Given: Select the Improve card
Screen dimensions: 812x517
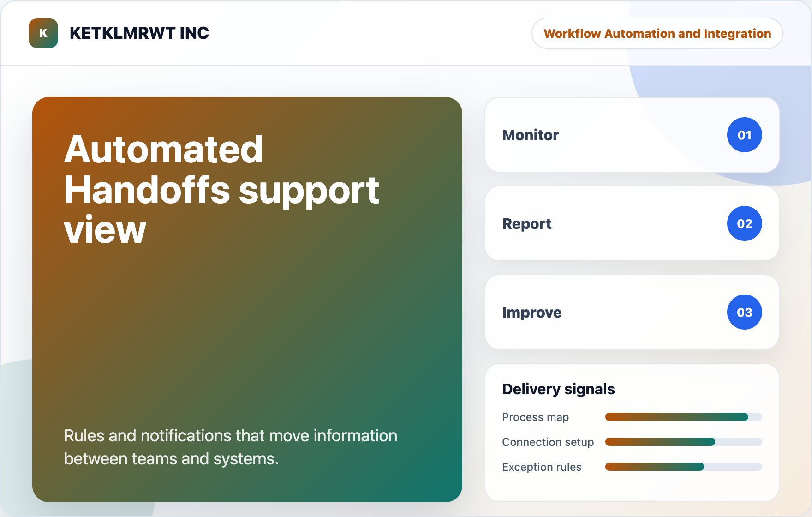Looking at the screenshot, I should (632, 312).
